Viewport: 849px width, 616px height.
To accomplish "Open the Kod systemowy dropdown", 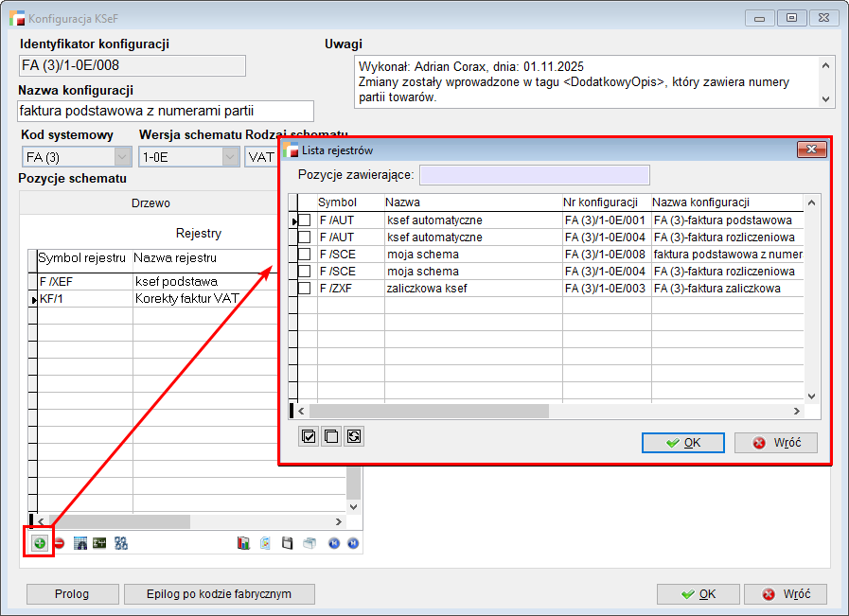I will 122,157.
